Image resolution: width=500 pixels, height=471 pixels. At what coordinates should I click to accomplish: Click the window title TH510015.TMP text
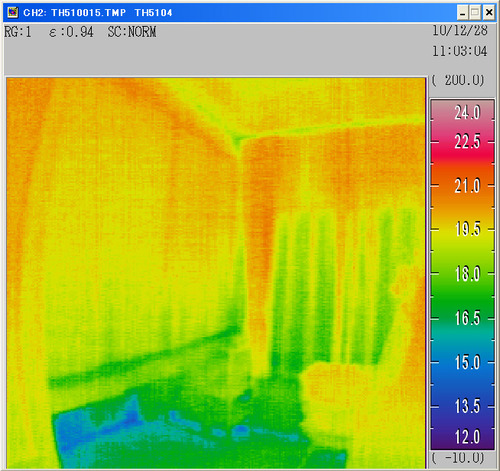coord(89,13)
